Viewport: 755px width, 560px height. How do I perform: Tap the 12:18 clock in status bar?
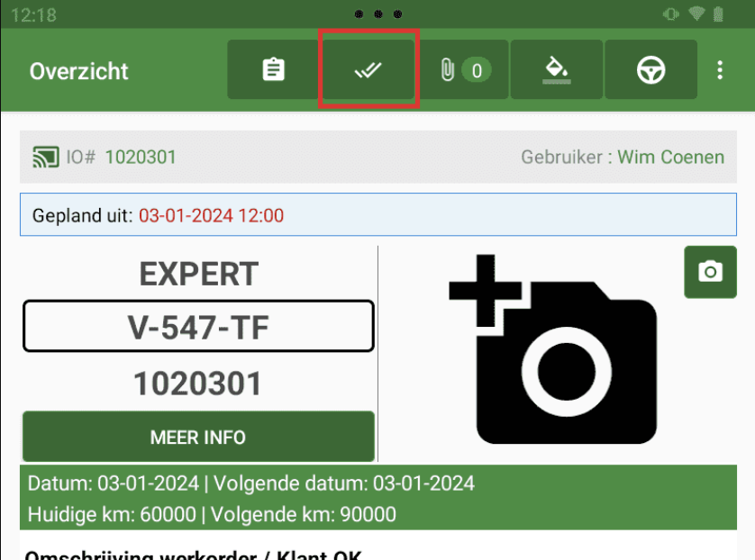[x=33, y=15]
